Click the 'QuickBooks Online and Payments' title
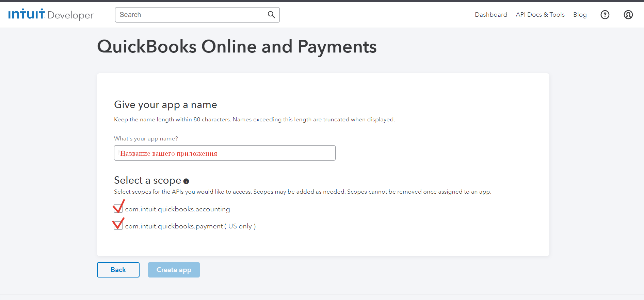 coord(237,47)
